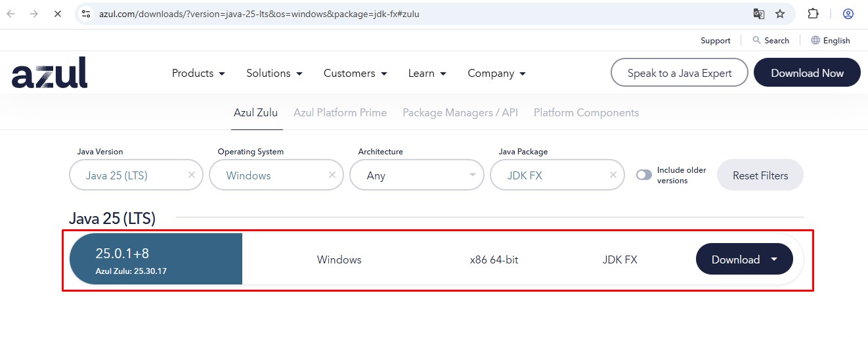Screen dimensions: 868x337
Task: Expand the Products menu
Action: [198, 74]
